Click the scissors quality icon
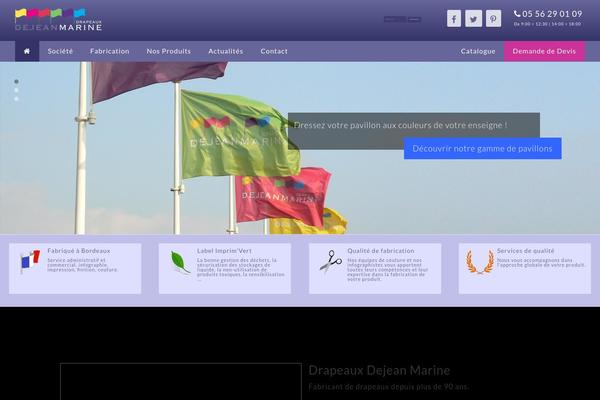Viewport: 600px width, 400px height. (330, 261)
